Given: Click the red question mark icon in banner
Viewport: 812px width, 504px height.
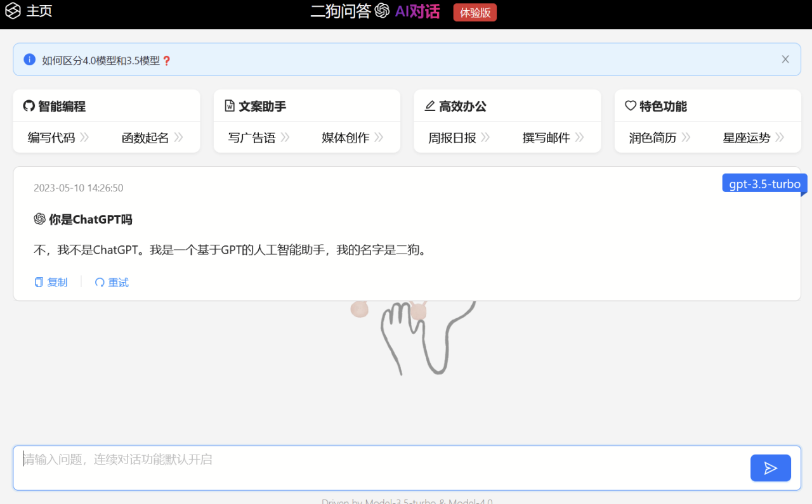Looking at the screenshot, I should [x=167, y=61].
